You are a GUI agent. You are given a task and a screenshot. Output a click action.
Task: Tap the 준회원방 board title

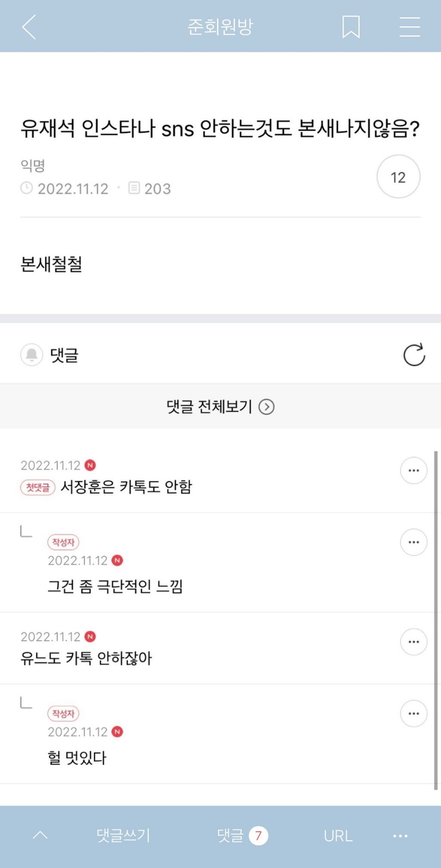220,27
